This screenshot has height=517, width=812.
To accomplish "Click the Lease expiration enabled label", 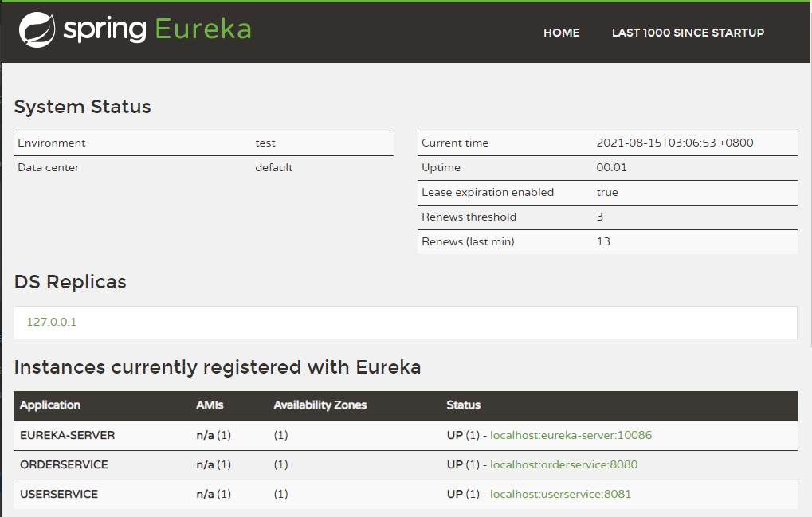I will [488, 193].
